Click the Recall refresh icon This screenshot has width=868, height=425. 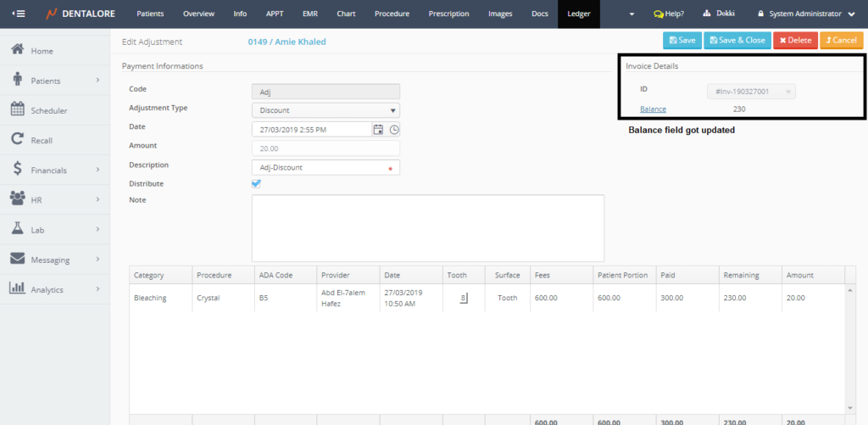click(x=17, y=139)
